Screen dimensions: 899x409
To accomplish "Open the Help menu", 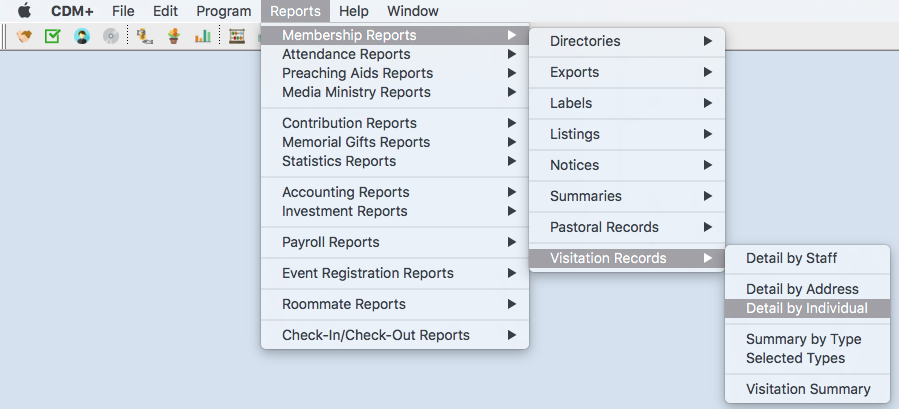I will tap(353, 11).
